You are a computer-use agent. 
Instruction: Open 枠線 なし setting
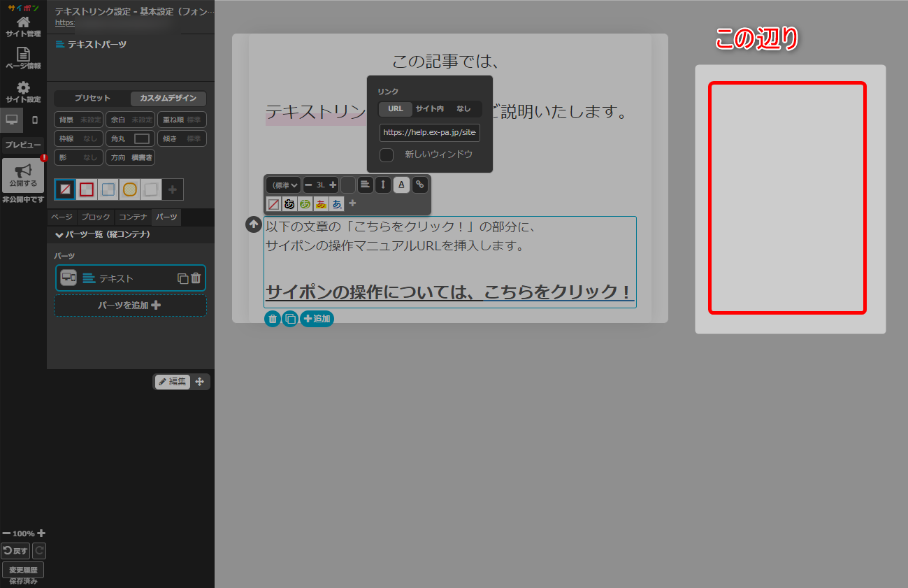(x=79, y=138)
